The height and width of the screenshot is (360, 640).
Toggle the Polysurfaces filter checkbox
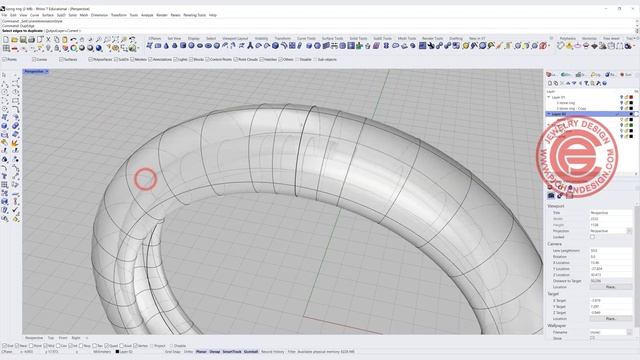91,60
